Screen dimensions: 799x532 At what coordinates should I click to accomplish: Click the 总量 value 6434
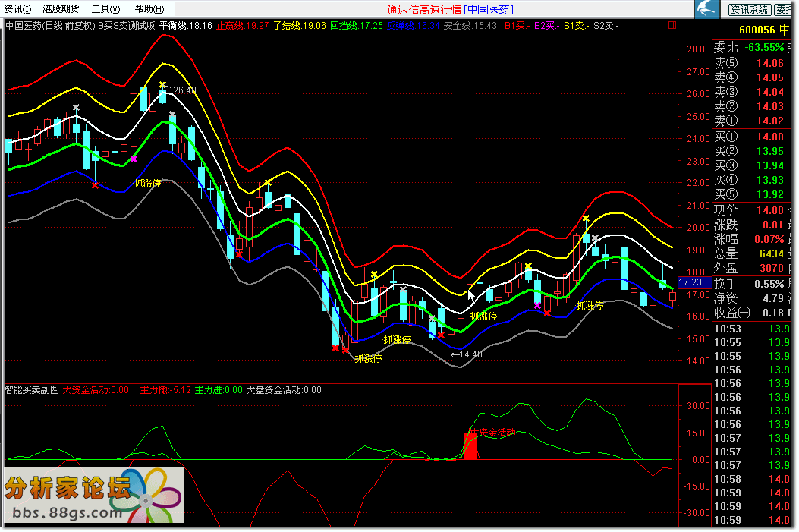[x=771, y=253]
